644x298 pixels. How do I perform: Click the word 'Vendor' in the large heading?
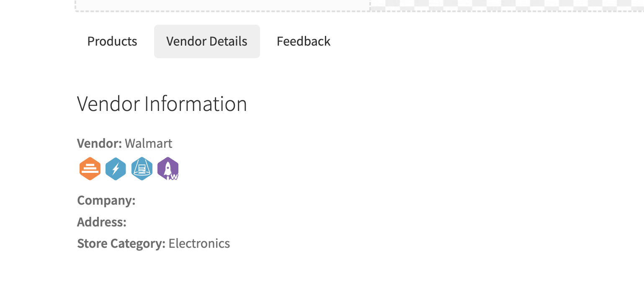(x=109, y=104)
